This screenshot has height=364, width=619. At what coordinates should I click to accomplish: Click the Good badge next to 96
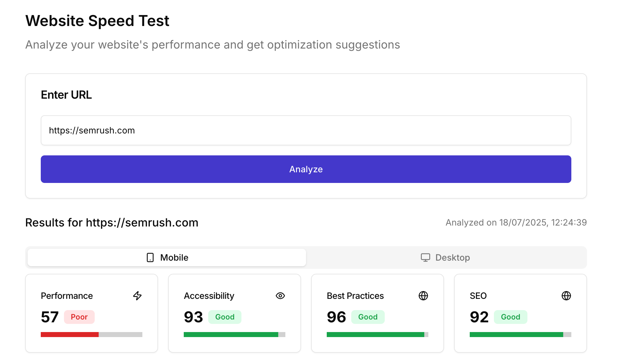tap(368, 317)
